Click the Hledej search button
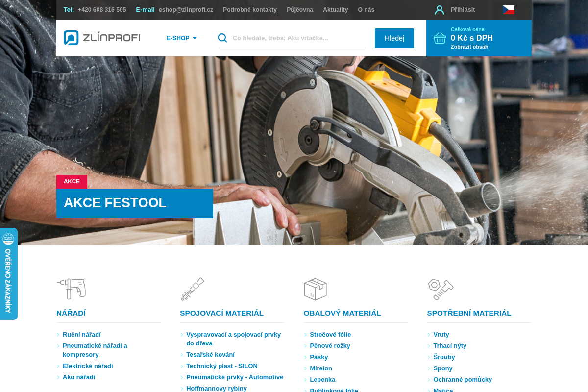The width and height of the screenshot is (588, 392). point(394,38)
